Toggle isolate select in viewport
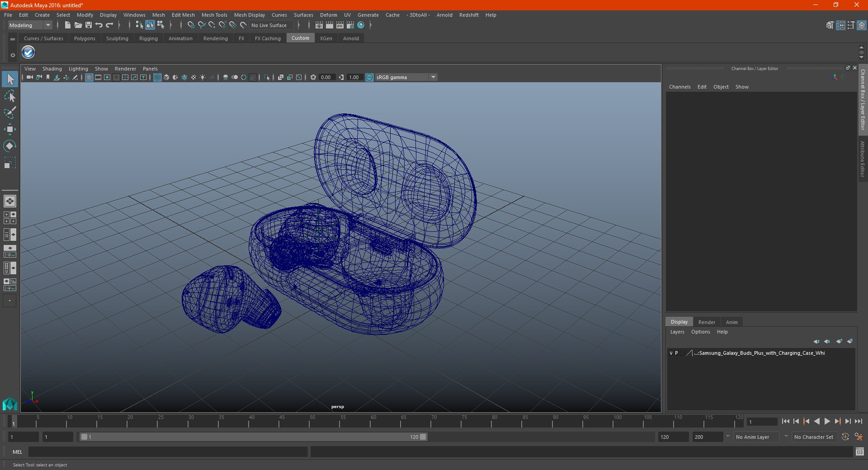The width and height of the screenshot is (868, 470). (267, 77)
